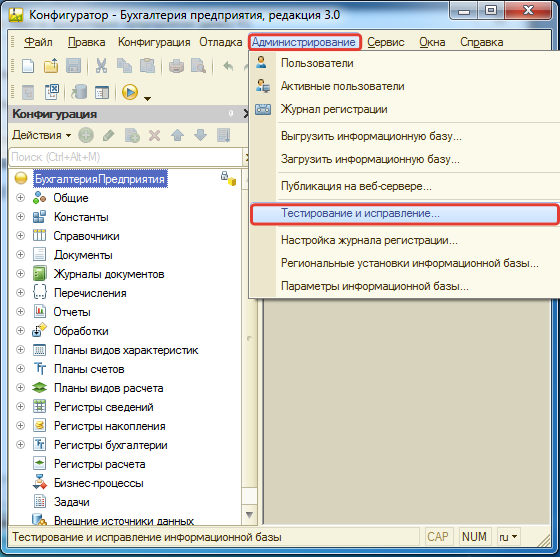Close the Конфигурация panel

246,114
